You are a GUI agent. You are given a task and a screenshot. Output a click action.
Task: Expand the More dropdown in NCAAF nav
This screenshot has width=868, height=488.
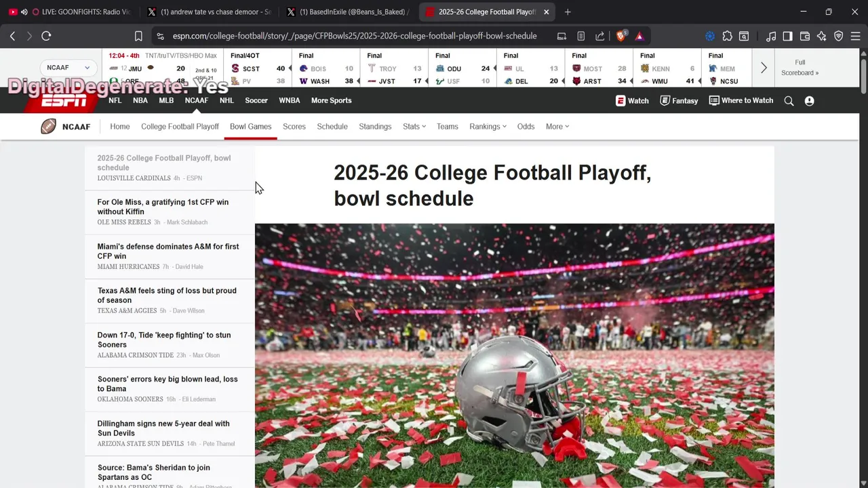557,126
